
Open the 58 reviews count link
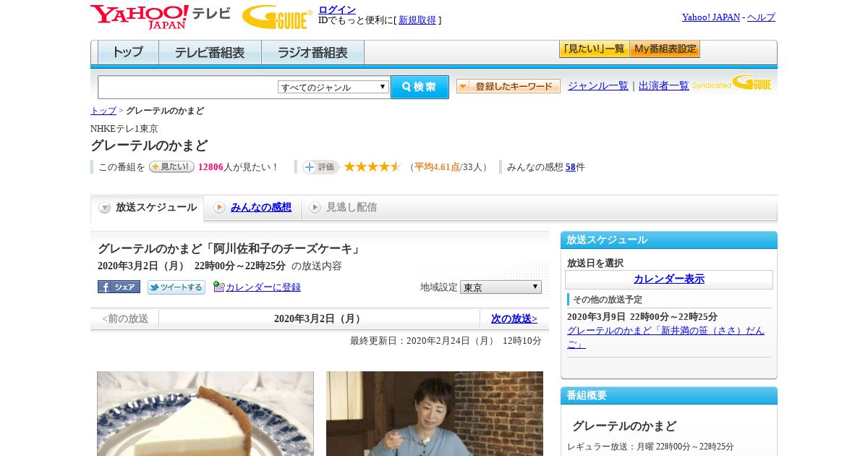[571, 167]
